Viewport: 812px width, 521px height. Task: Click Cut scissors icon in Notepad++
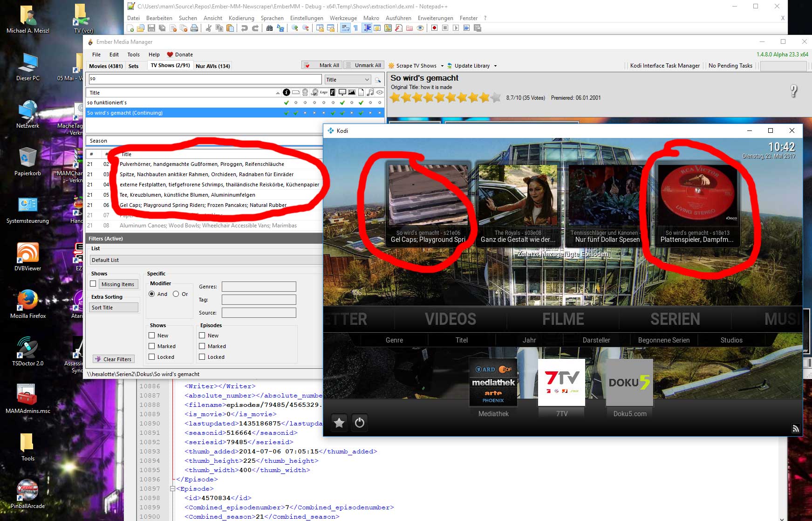point(209,28)
